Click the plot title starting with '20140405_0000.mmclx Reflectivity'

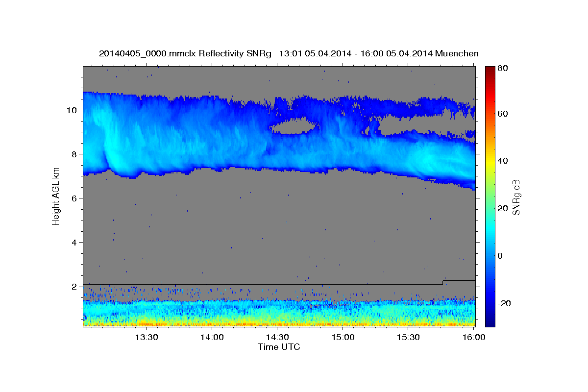(289, 53)
